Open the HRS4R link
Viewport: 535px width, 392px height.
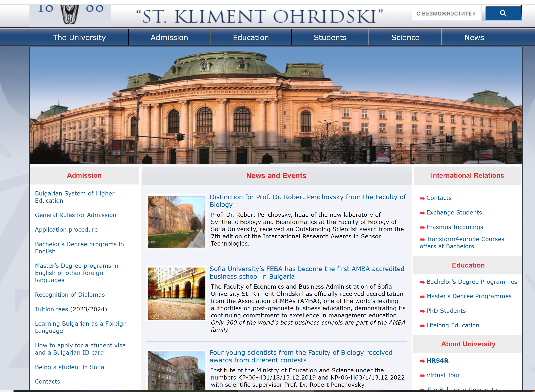pyautogui.click(x=437, y=361)
